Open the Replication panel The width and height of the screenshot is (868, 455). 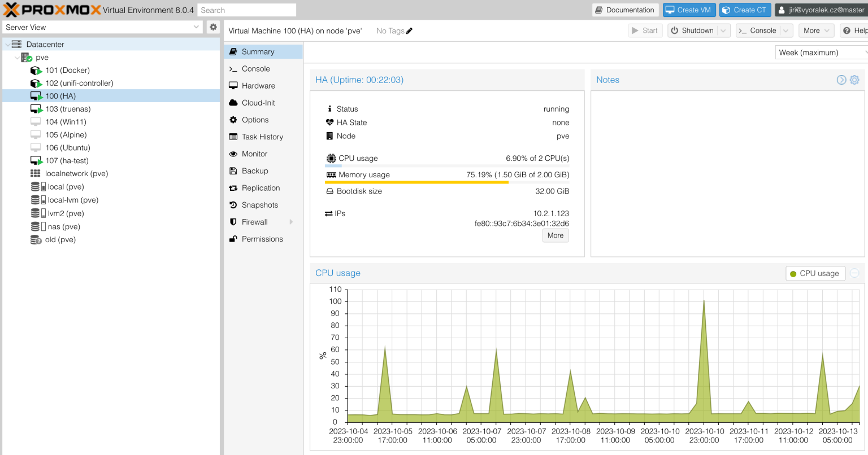[260, 187]
